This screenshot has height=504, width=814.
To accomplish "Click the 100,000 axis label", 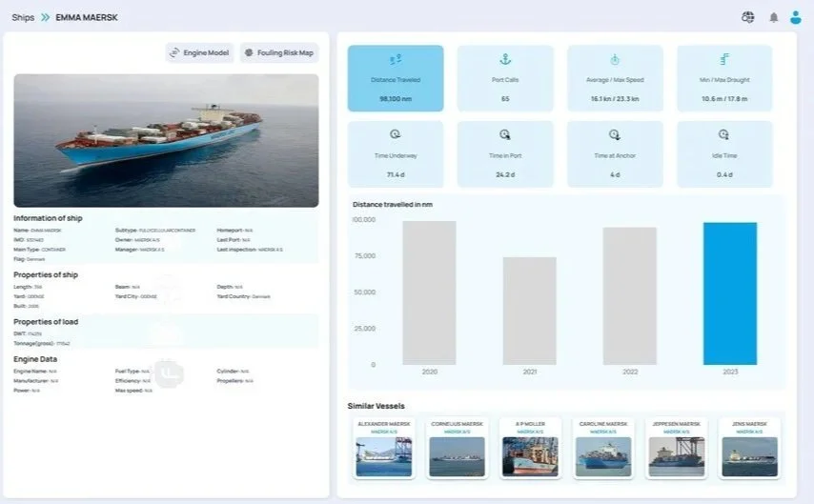I will click(x=364, y=219).
